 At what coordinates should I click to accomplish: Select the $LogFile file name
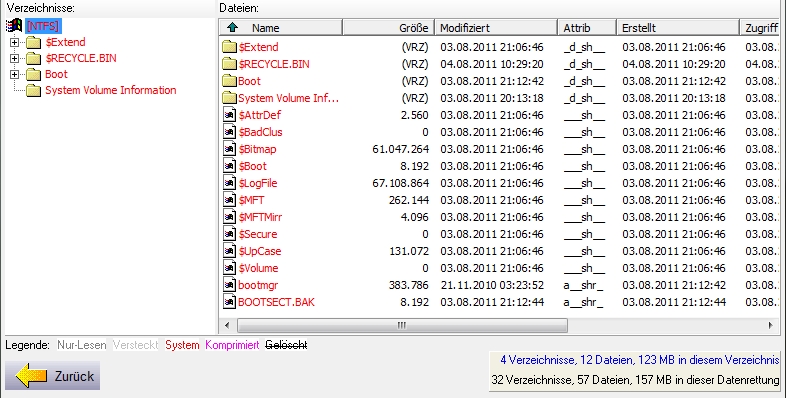258,183
